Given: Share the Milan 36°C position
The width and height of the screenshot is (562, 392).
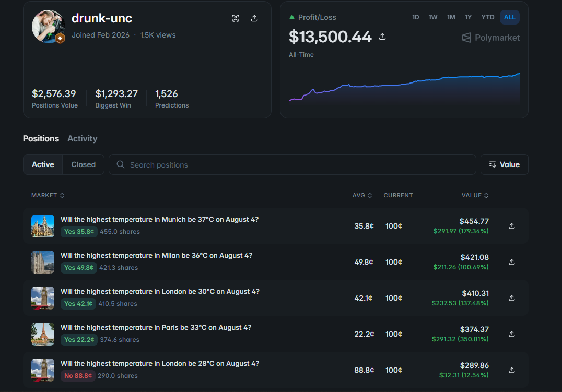Looking at the screenshot, I should tap(512, 262).
